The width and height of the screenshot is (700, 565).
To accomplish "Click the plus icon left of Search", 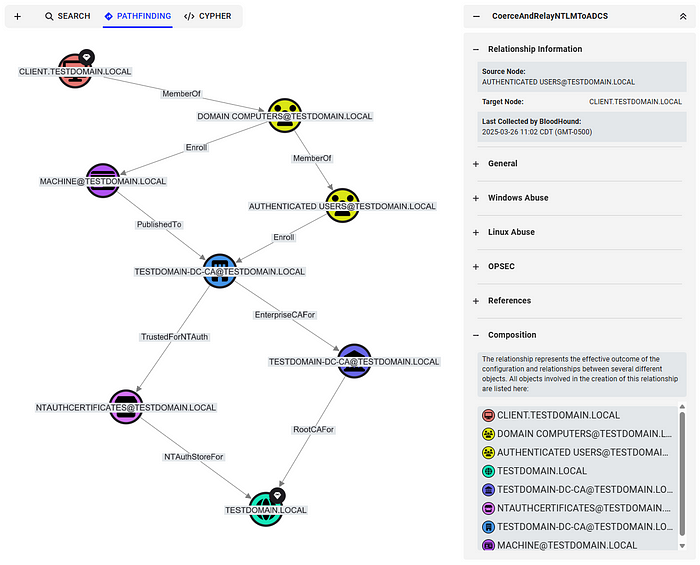I will [17, 17].
